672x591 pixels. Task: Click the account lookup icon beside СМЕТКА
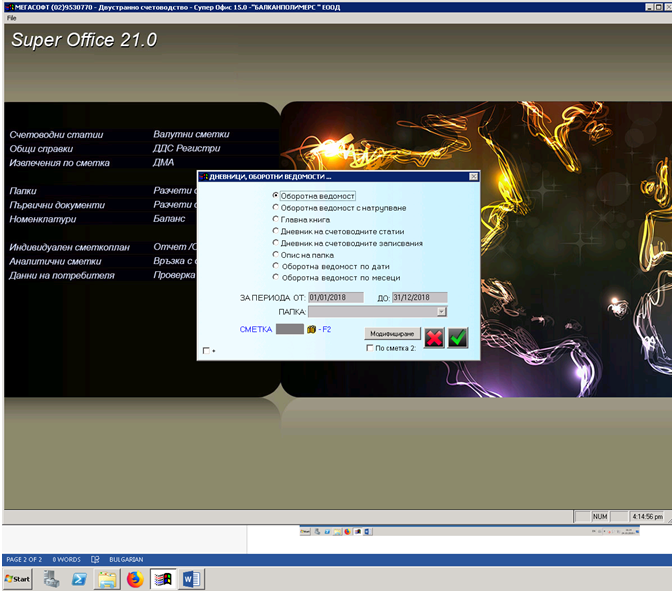click(x=311, y=329)
